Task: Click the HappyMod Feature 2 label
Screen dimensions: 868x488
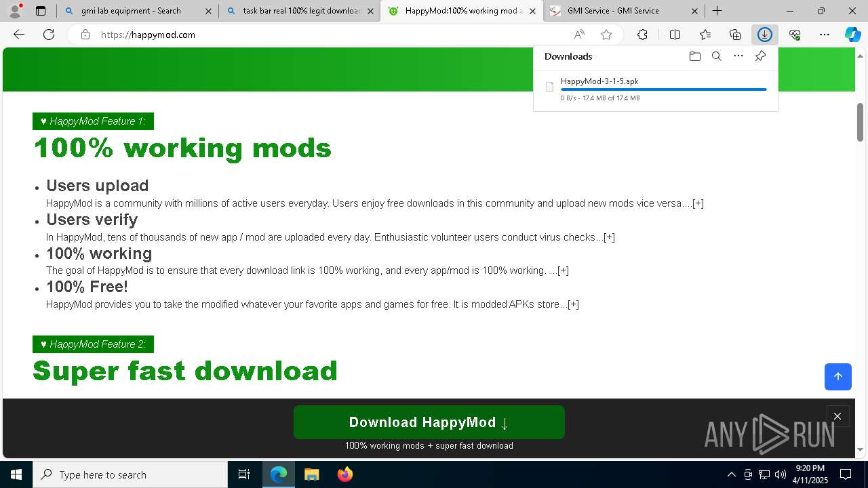Action: [93, 344]
